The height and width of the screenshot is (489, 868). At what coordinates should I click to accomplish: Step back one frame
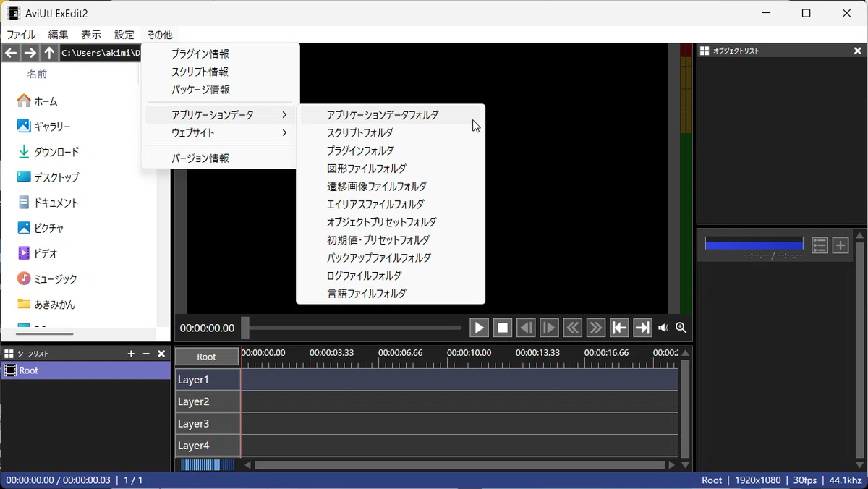526,328
